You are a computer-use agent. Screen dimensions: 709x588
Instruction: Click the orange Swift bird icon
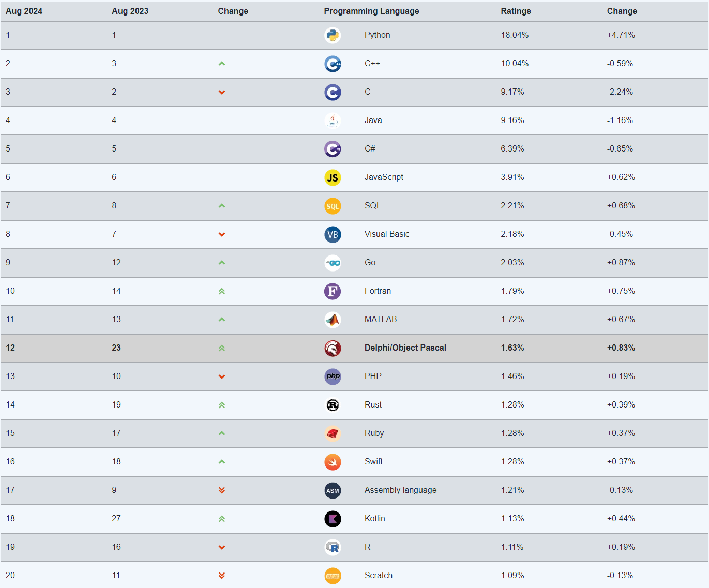click(x=333, y=462)
